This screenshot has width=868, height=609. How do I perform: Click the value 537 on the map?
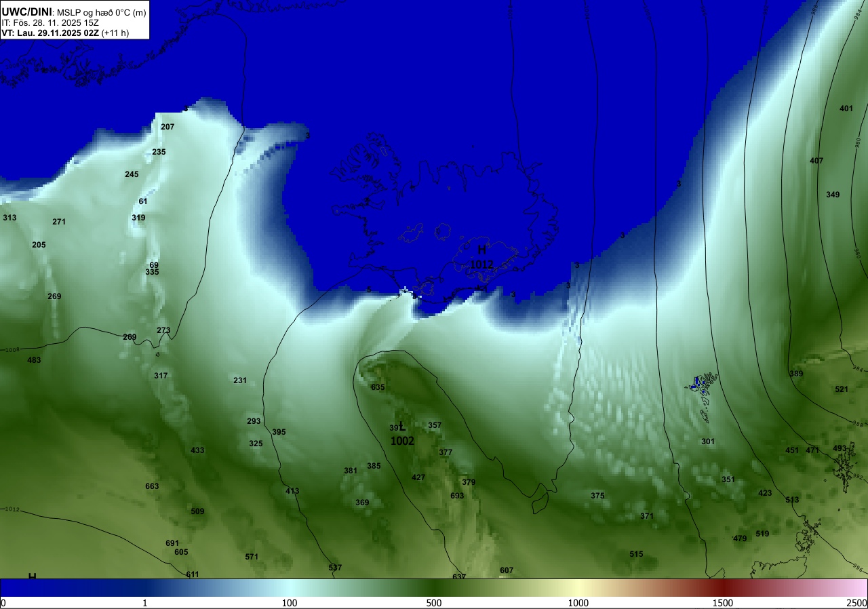[335, 568]
